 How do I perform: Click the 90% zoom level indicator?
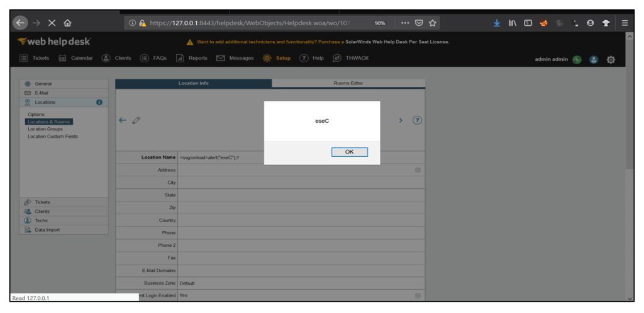coord(380,23)
